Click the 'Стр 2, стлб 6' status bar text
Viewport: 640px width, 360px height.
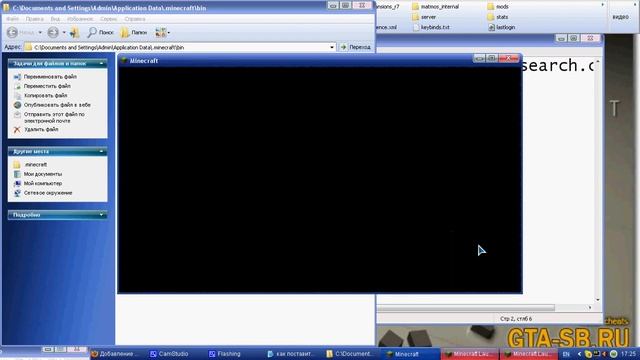click(516, 319)
